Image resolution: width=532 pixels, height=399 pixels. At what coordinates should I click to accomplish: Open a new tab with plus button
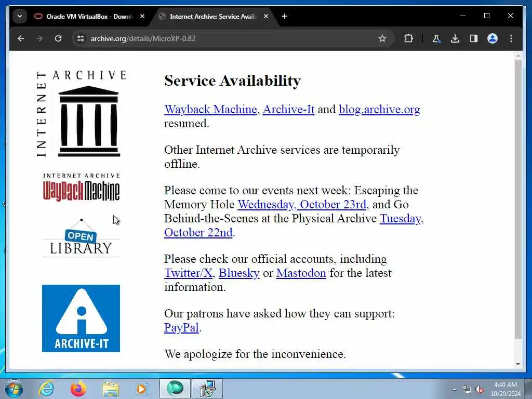coord(285,16)
